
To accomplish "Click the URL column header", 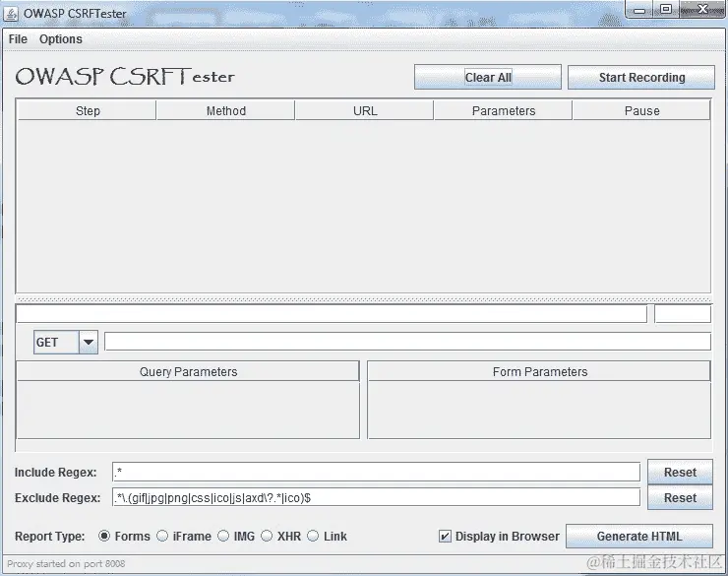I will pyautogui.click(x=365, y=111).
